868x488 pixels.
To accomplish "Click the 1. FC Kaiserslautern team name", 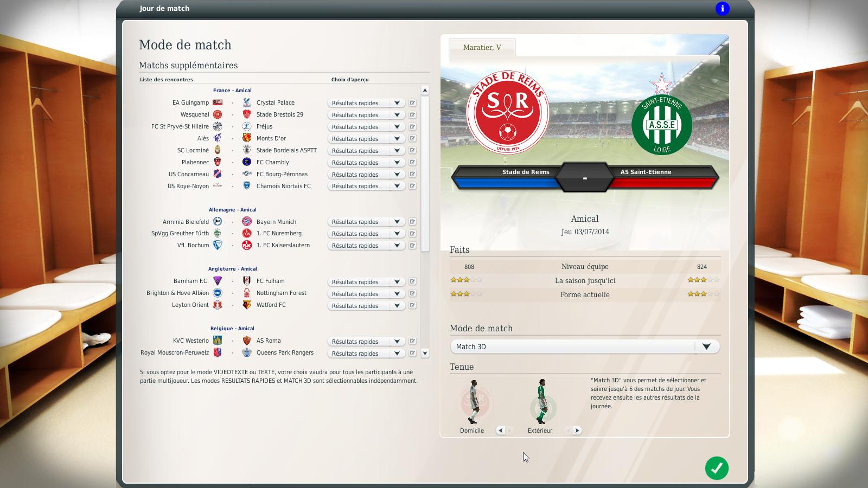I will [283, 245].
